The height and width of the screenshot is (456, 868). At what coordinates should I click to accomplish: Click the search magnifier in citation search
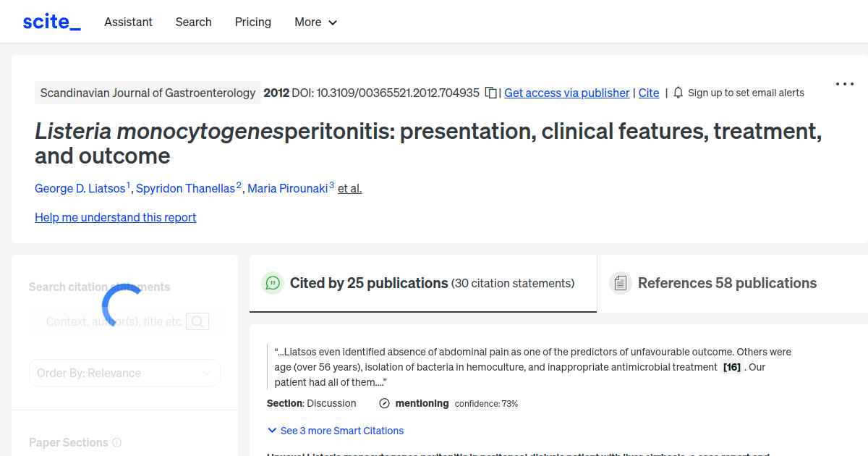[x=197, y=321]
